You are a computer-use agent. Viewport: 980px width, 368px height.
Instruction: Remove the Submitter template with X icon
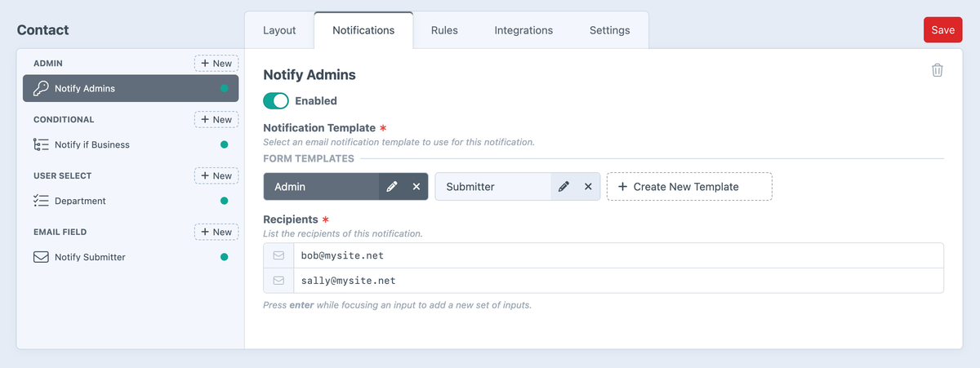(588, 187)
